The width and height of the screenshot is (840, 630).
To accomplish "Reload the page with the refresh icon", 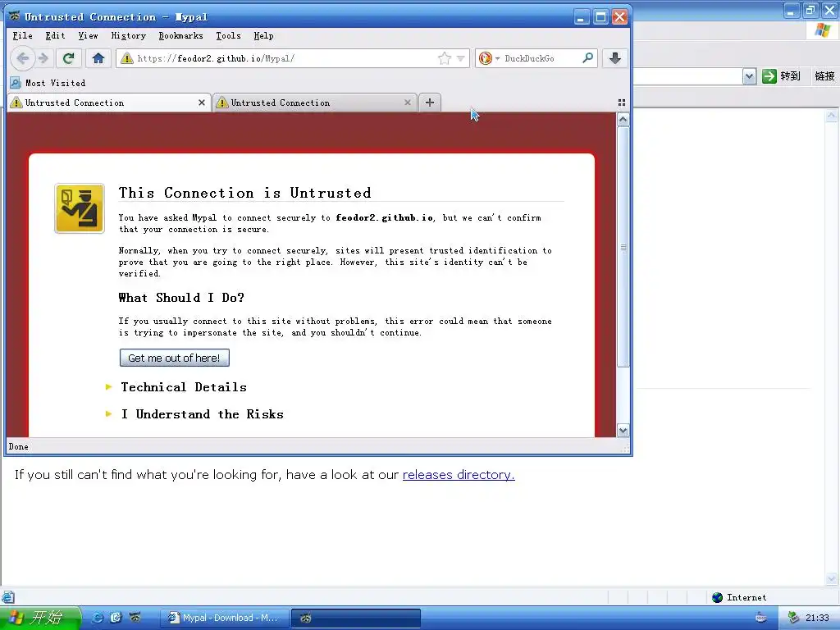I will [x=68, y=58].
